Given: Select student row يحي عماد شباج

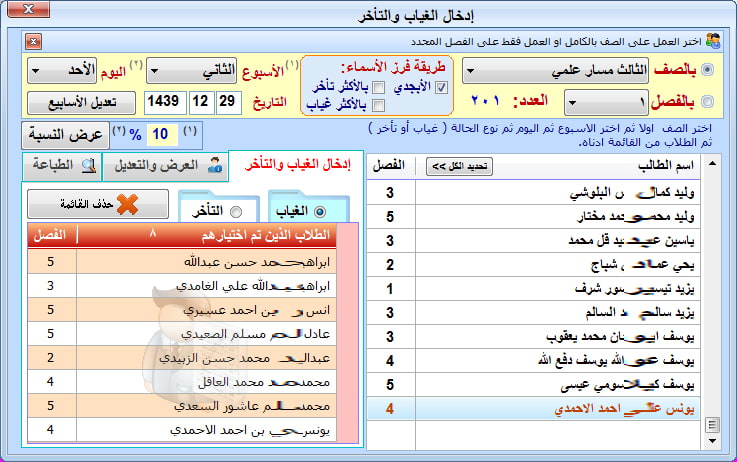Looking at the screenshot, I should (533, 265).
